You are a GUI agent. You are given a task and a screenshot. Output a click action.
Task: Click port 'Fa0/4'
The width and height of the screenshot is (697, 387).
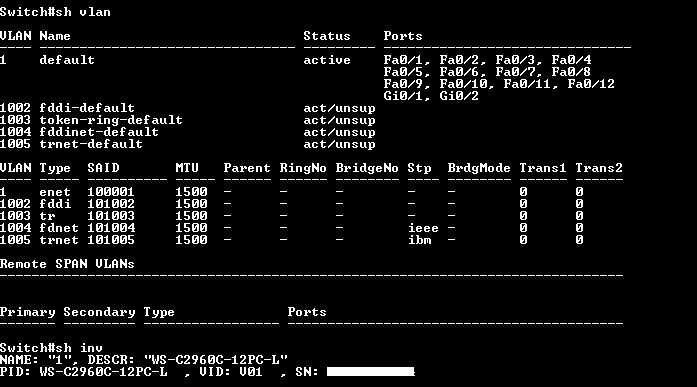point(571,60)
